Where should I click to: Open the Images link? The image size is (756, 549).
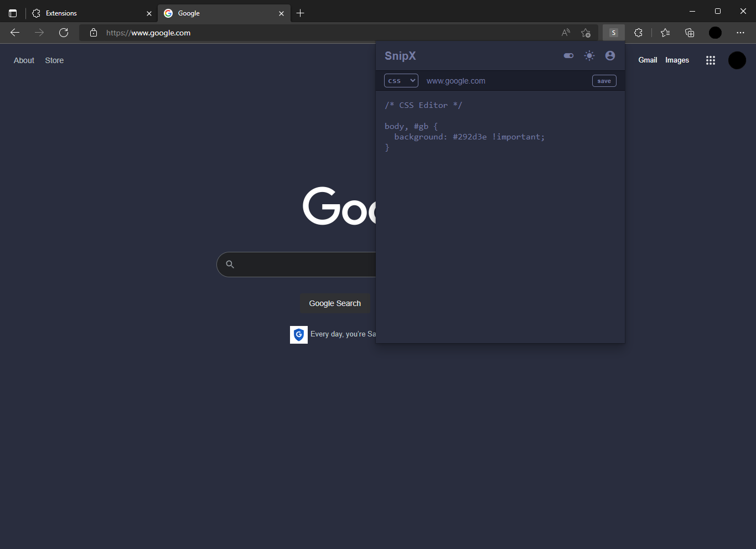click(x=677, y=60)
